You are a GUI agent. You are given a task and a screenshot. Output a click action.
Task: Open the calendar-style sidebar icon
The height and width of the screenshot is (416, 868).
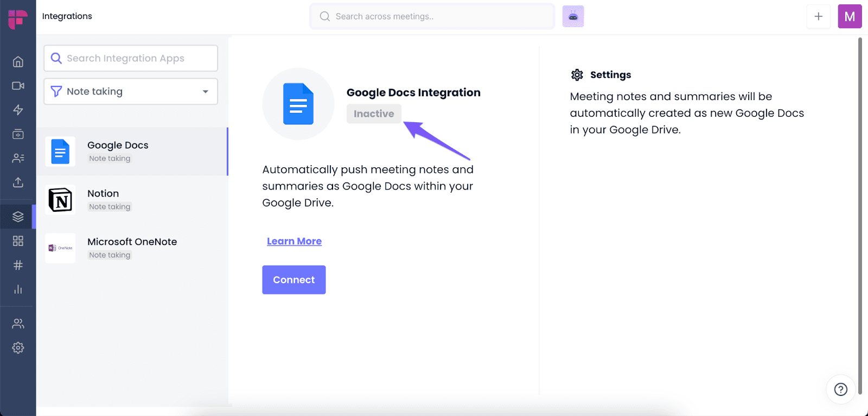pyautogui.click(x=18, y=134)
